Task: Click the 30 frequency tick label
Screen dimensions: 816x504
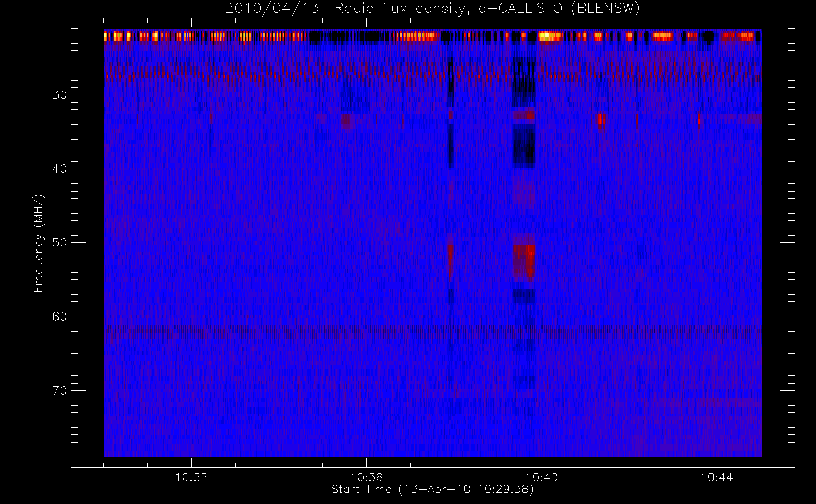Action: [60, 95]
